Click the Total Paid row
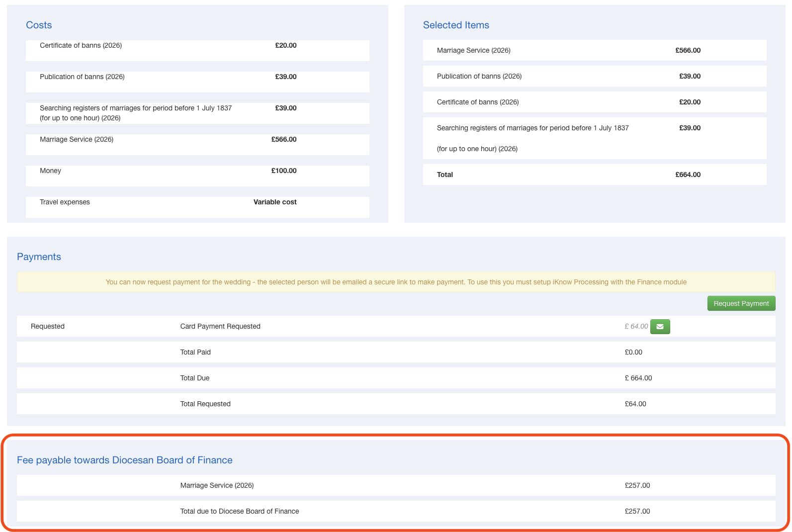The image size is (792, 532). tap(396, 352)
